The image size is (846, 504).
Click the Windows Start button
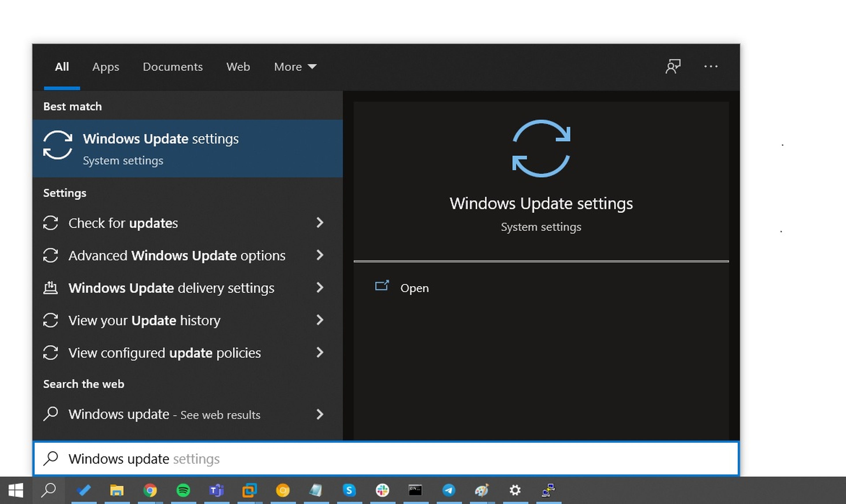point(16,490)
